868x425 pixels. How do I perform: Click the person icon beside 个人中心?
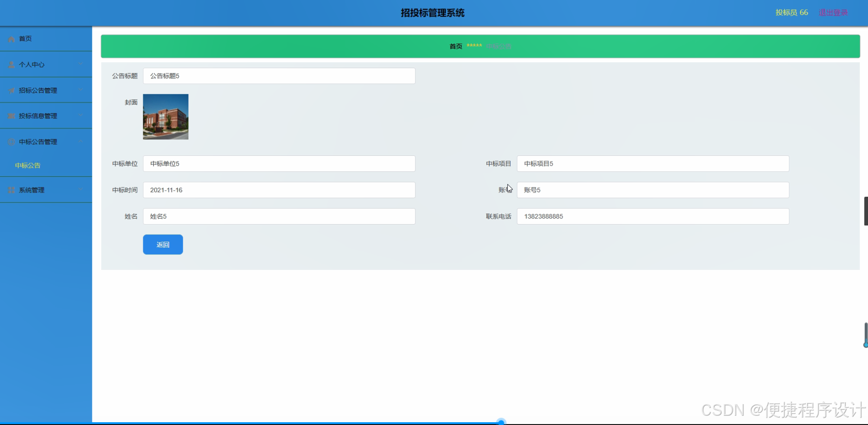12,65
